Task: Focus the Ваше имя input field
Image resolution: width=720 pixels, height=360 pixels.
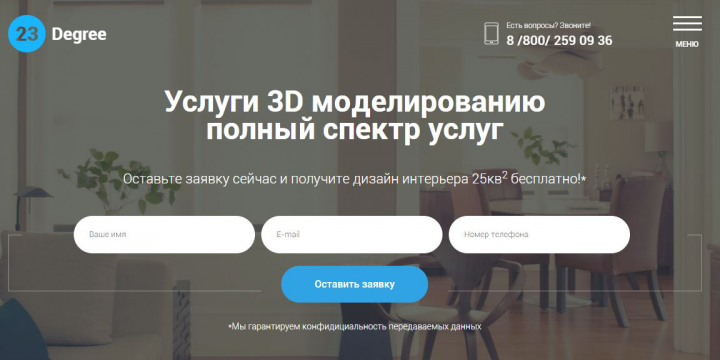Action: click(x=164, y=235)
